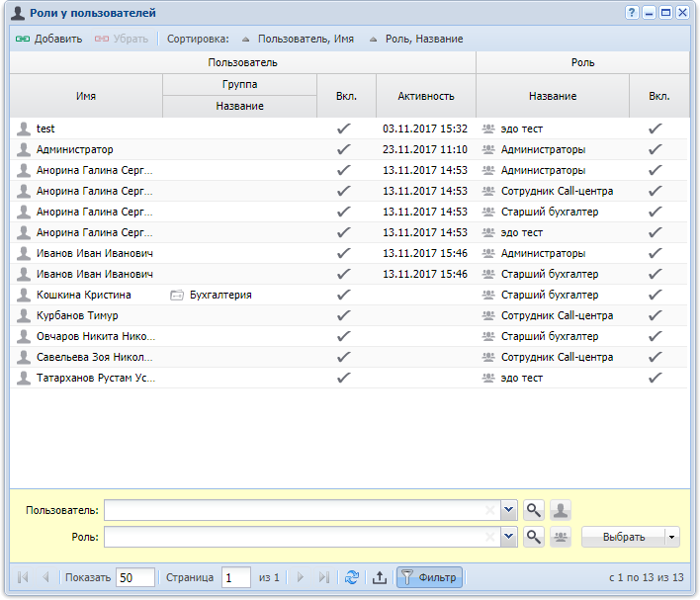Click user icon beside Татарханов Рустам
This screenshot has height=600, width=700.
point(23,378)
